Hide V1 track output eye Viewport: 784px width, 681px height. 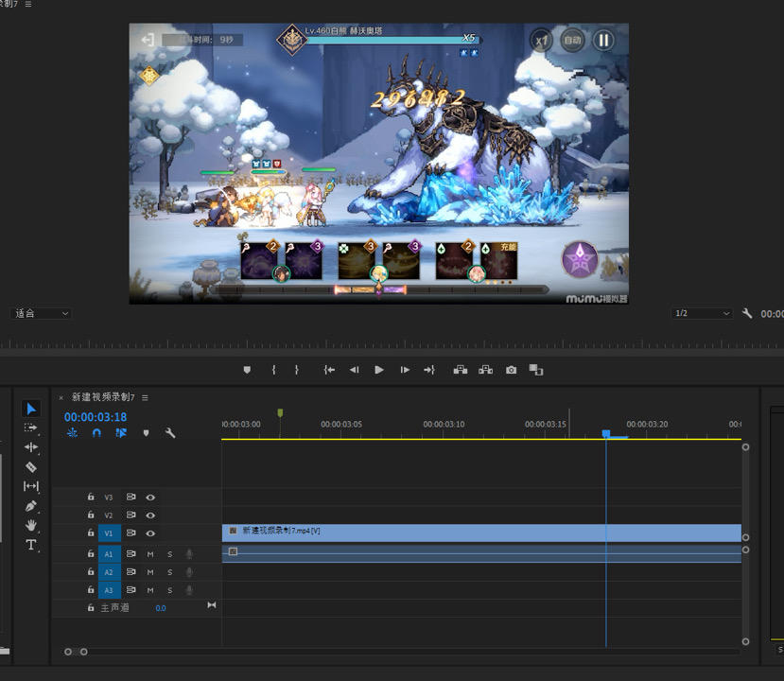(150, 533)
